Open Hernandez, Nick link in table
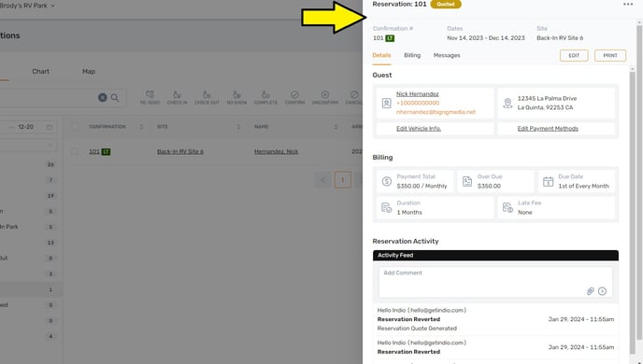 pos(276,152)
